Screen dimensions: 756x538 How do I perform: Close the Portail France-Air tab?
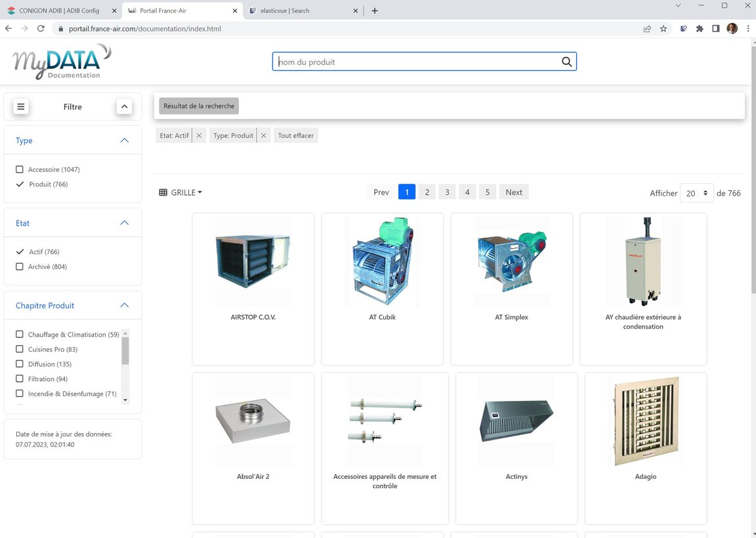[x=235, y=10]
